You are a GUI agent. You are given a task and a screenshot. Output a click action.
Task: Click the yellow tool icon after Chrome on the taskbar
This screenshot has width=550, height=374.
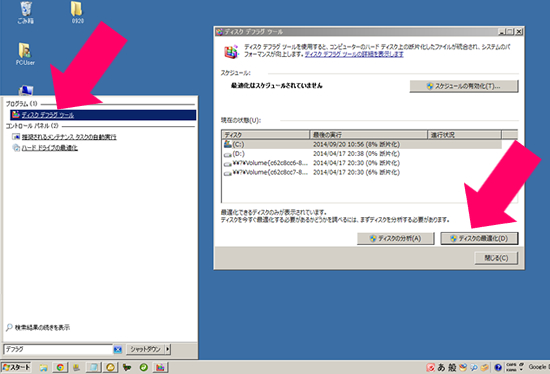coord(76,367)
